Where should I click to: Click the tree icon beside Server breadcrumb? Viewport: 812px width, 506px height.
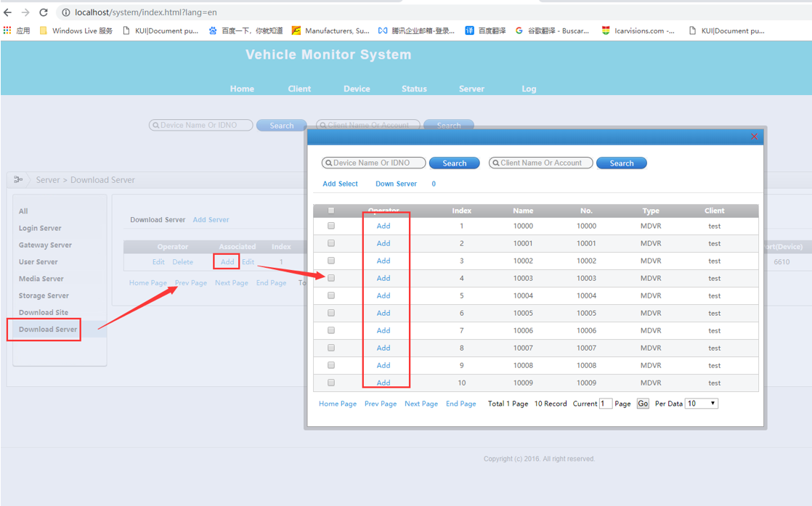(x=18, y=179)
